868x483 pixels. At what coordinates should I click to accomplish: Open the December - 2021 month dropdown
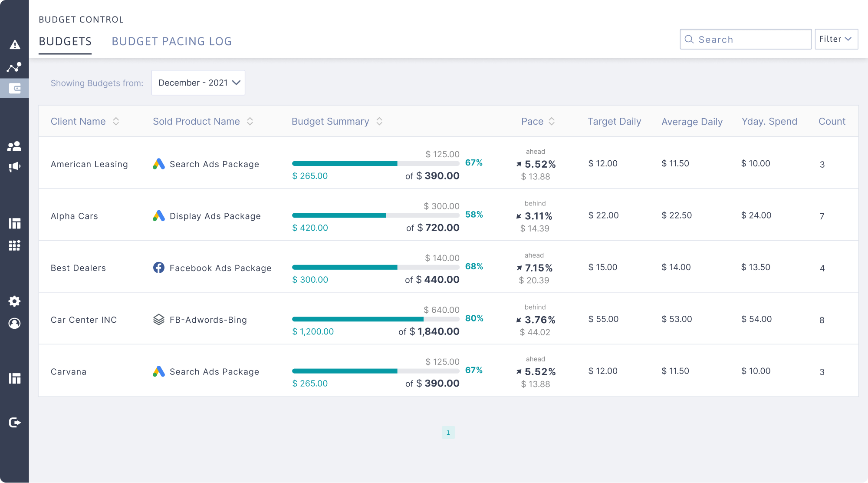pyautogui.click(x=198, y=83)
